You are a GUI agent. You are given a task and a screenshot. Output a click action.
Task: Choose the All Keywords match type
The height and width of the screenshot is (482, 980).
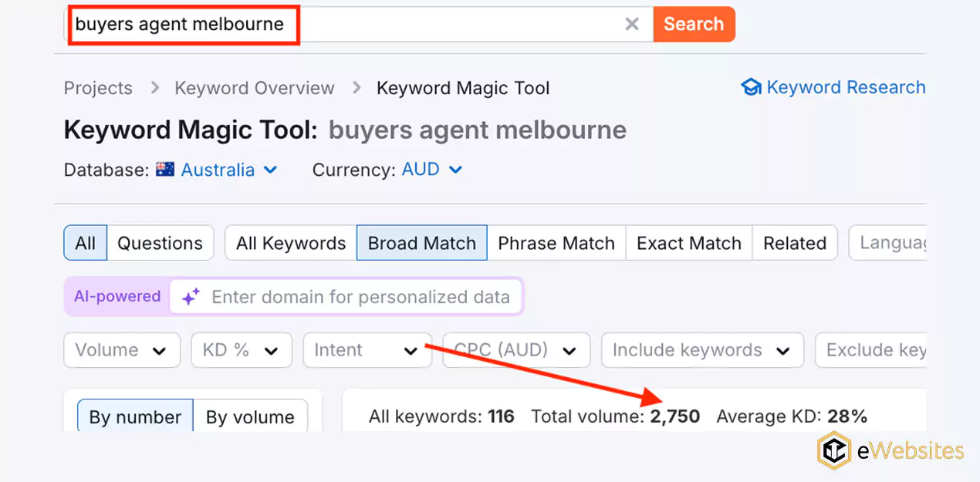pos(291,243)
